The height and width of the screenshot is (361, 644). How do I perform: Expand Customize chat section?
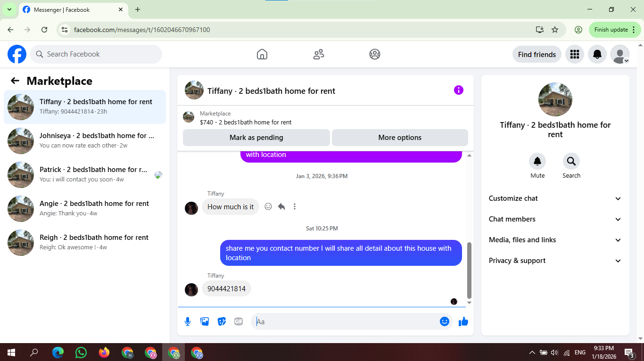coord(555,198)
